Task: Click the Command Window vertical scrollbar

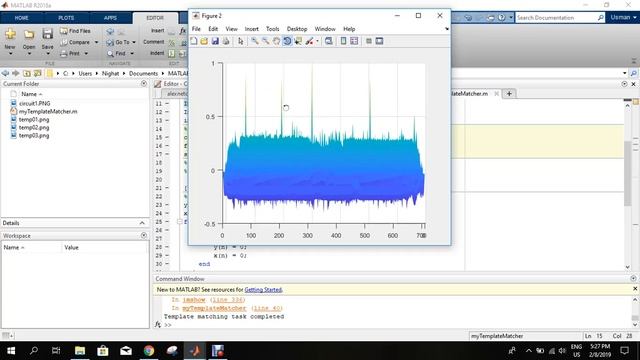Action: point(635,311)
